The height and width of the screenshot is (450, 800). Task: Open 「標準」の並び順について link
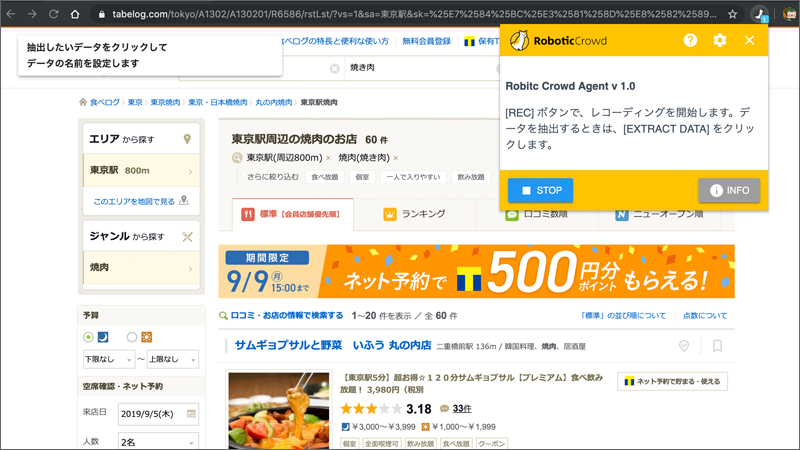[x=622, y=316]
